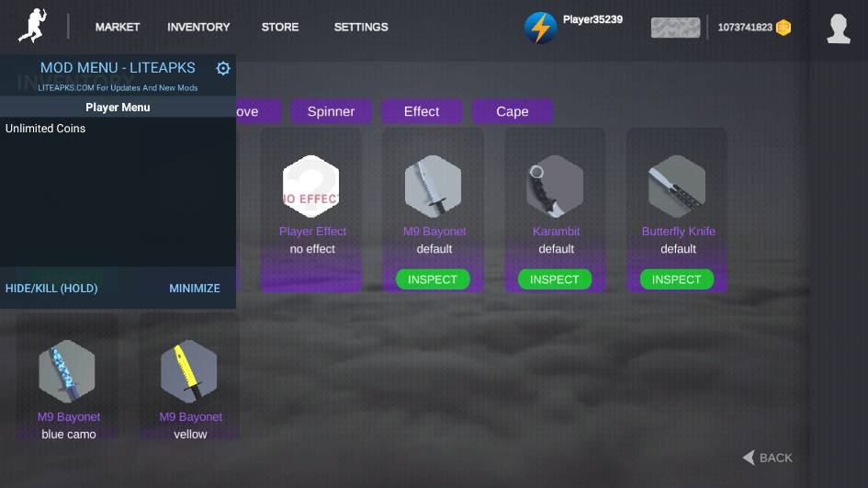Click the Butterfly Knife name label

coord(678,232)
